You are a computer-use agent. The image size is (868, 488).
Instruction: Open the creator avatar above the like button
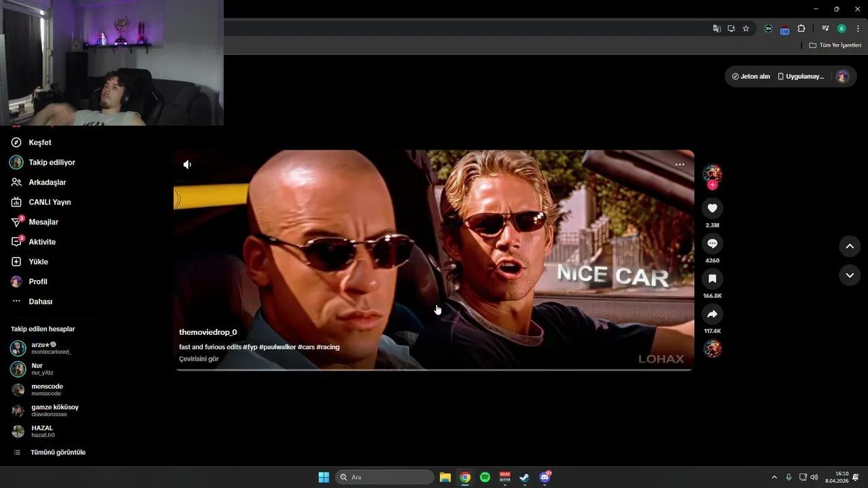tap(712, 173)
